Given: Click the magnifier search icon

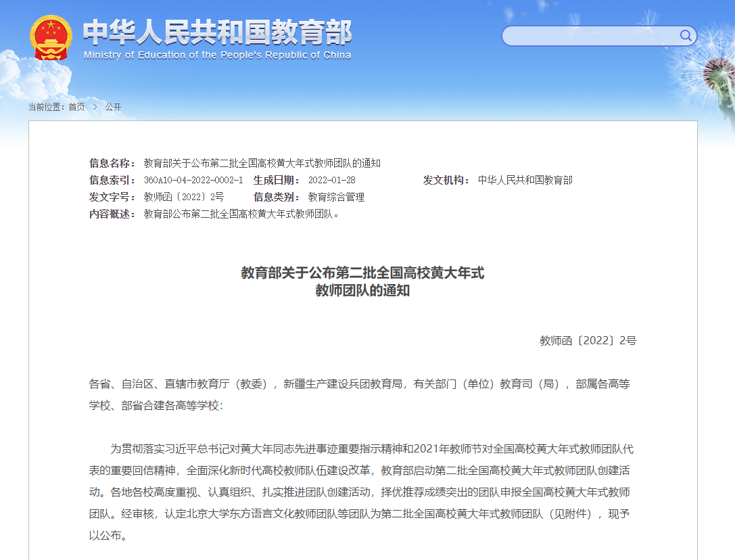Looking at the screenshot, I should tap(686, 36).
